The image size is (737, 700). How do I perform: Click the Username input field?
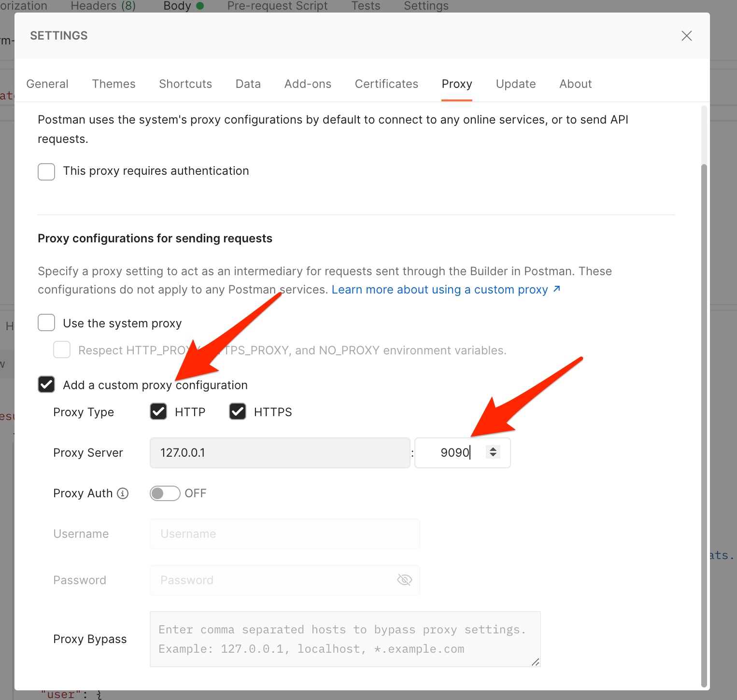tap(285, 534)
